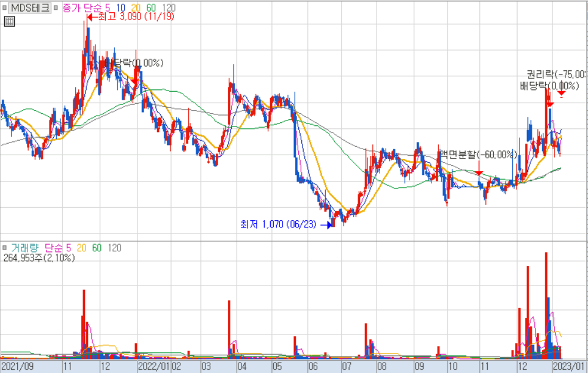Image resolution: width=588 pixels, height=373 pixels.
Task: Click the blue arrow beside 최저 1,070
Action: pos(326,225)
